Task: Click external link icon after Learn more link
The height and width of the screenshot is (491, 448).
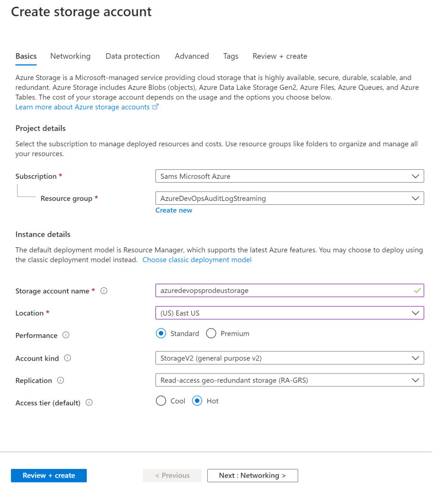Action: click(155, 107)
